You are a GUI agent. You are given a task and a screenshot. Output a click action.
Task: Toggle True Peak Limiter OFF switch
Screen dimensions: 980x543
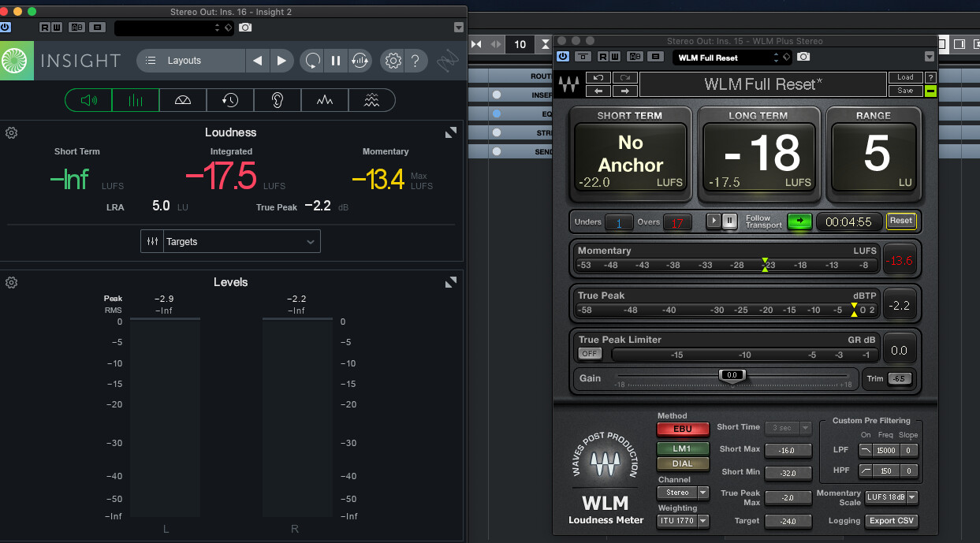[589, 354]
